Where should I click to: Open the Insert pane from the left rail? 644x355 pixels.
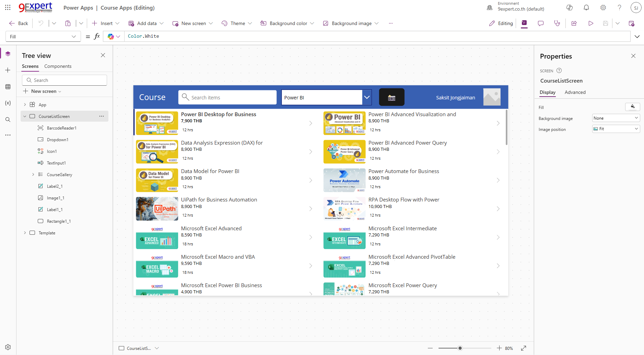click(8, 70)
